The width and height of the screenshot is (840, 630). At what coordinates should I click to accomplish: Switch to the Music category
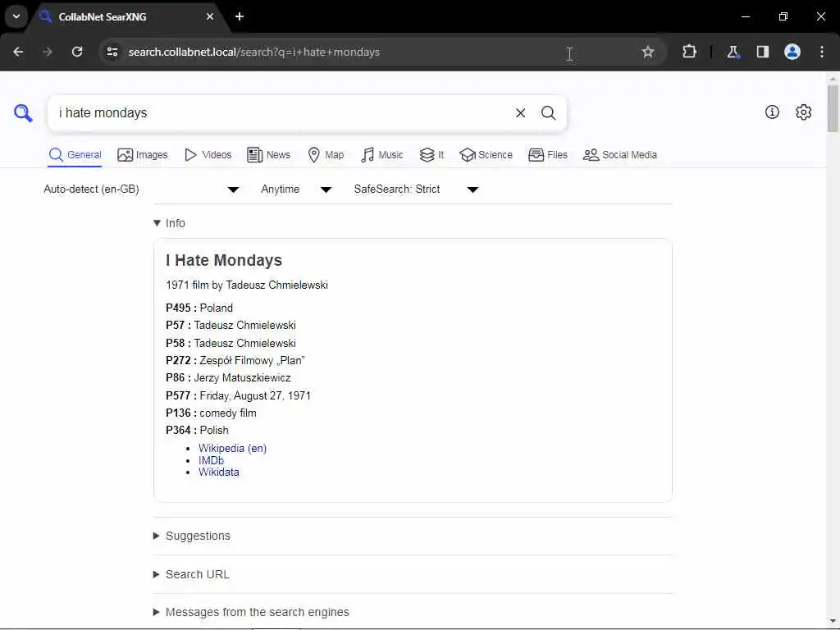(x=382, y=155)
